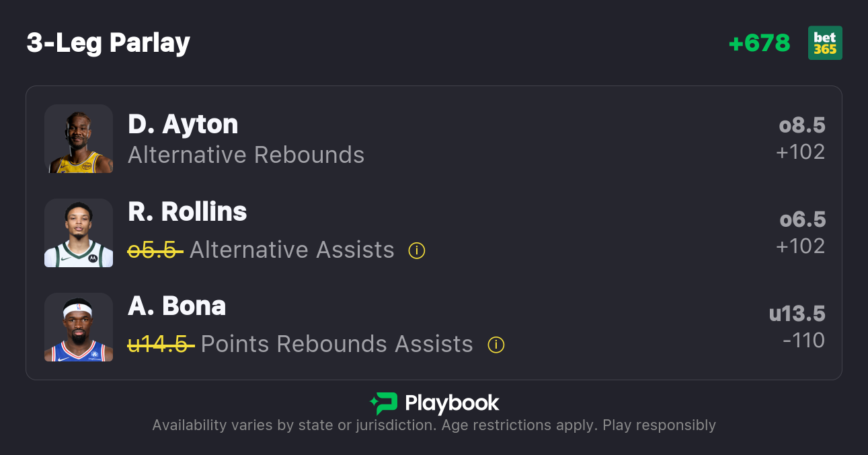Click the bet365 sportsbook logo
Screen dimensions: 868x455
coord(825,43)
